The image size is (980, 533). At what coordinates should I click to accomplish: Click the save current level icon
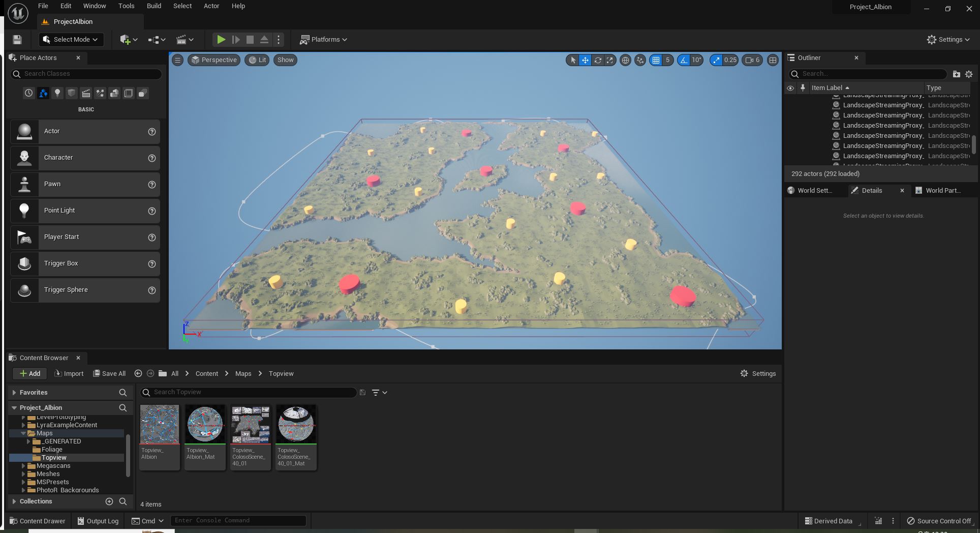17,40
